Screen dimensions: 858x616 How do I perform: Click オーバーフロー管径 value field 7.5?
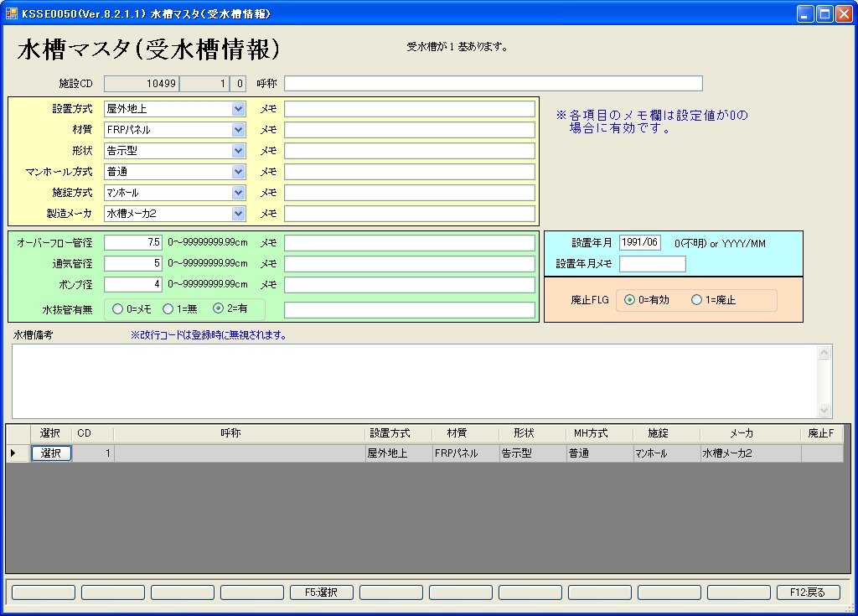click(x=133, y=242)
